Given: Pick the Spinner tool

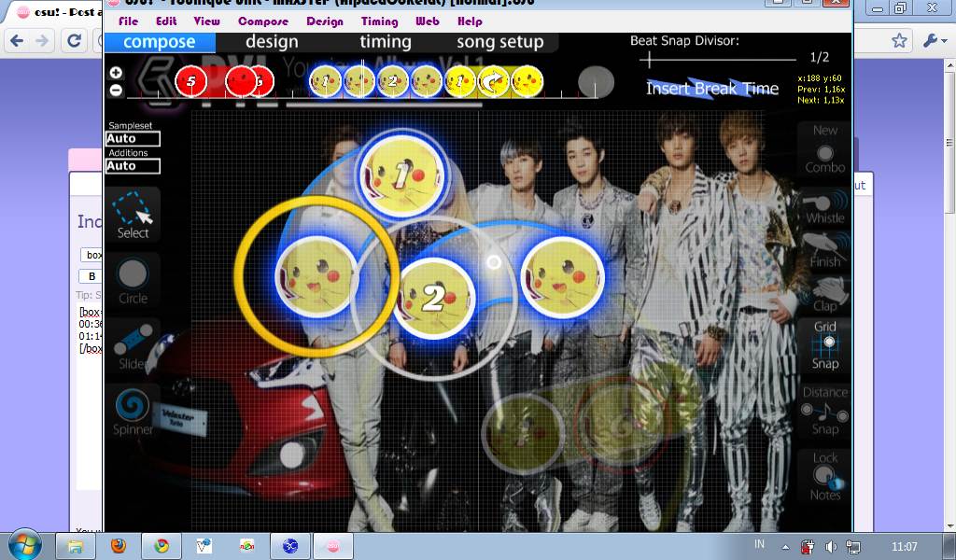Looking at the screenshot, I should (x=133, y=411).
